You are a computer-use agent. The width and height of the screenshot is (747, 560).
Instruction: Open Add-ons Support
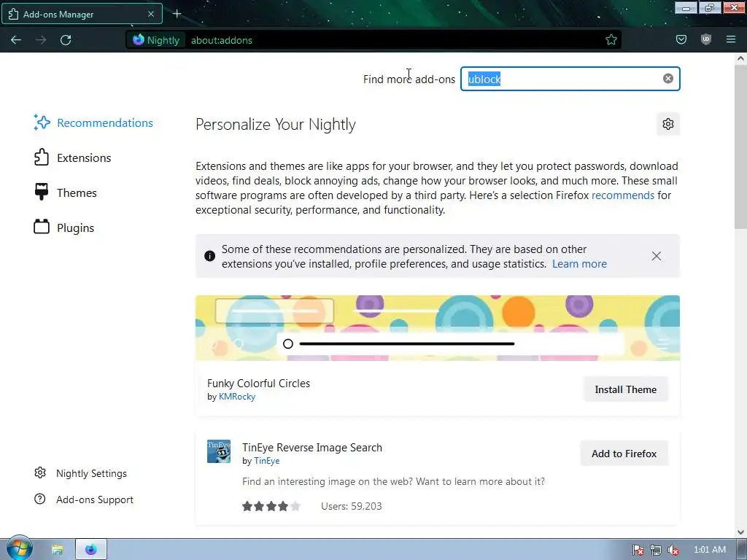tap(84, 499)
